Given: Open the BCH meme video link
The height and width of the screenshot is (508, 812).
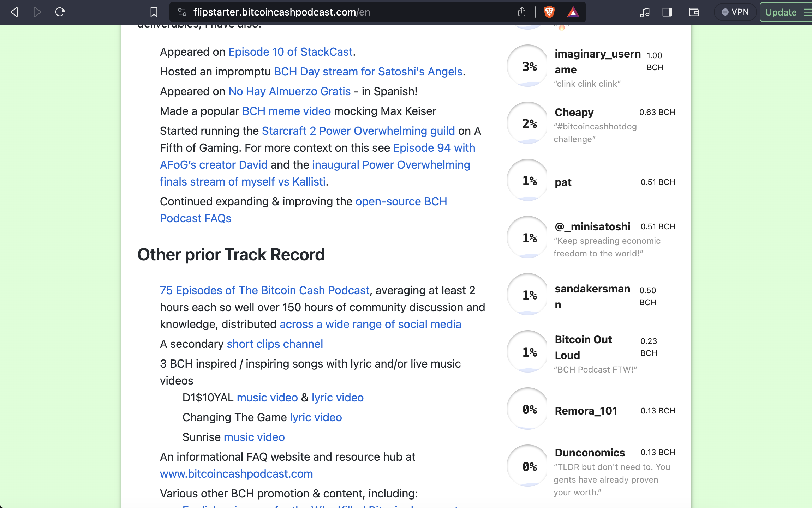Looking at the screenshot, I should (286, 111).
